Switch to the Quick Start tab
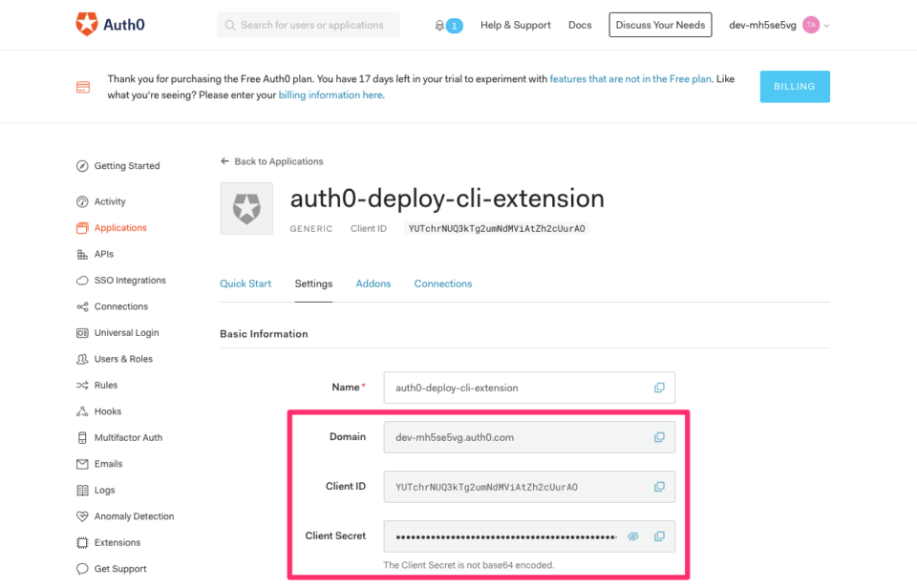917x588 pixels. [x=245, y=283]
